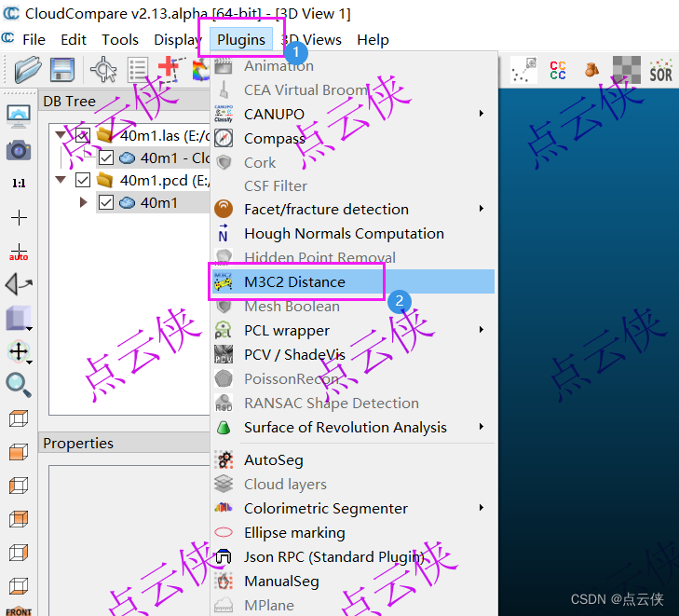This screenshot has height=616, width=679.
Task: Click the Surface of Revolution green cone icon
Action: (x=224, y=427)
